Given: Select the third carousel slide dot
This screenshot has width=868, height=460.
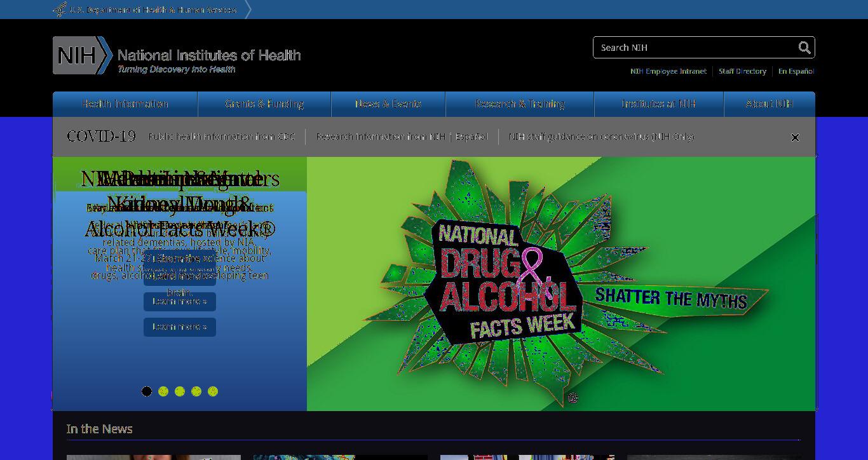Looking at the screenshot, I should tap(180, 391).
